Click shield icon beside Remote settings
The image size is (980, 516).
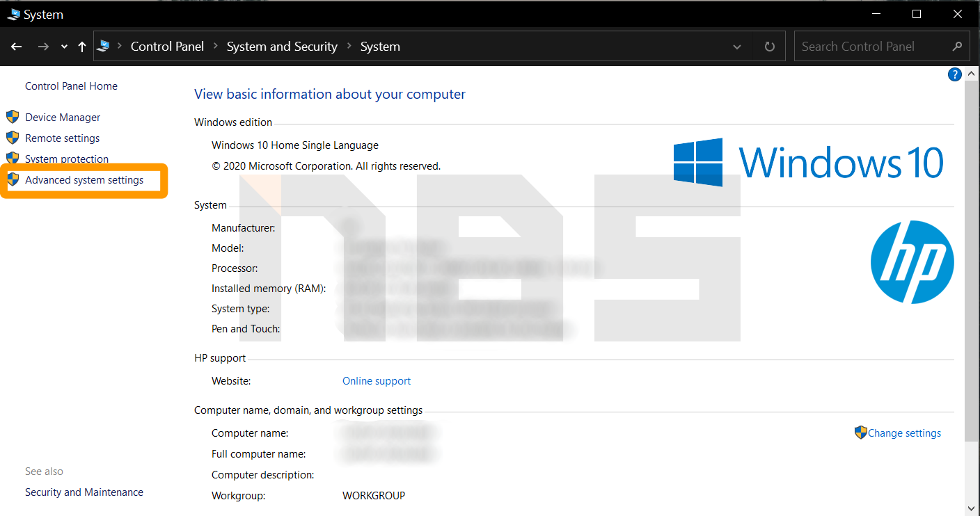click(13, 138)
